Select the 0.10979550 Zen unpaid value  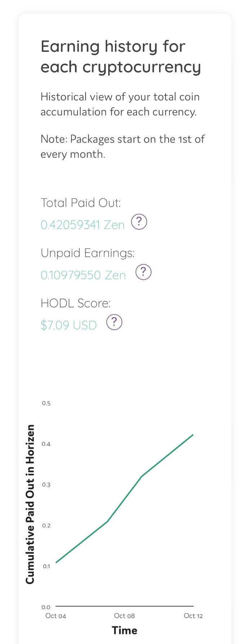coord(83,275)
